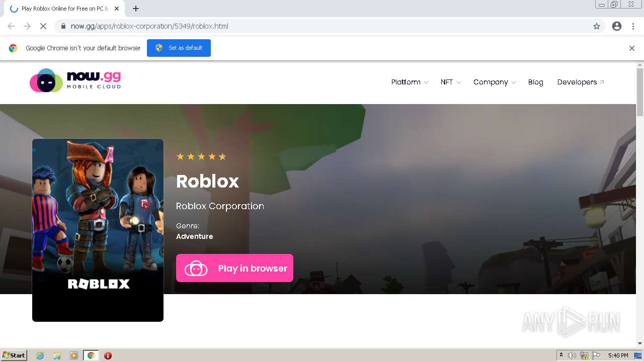The height and width of the screenshot is (362, 644).
Task: Stop loading the page
Action: pos(43,26)
